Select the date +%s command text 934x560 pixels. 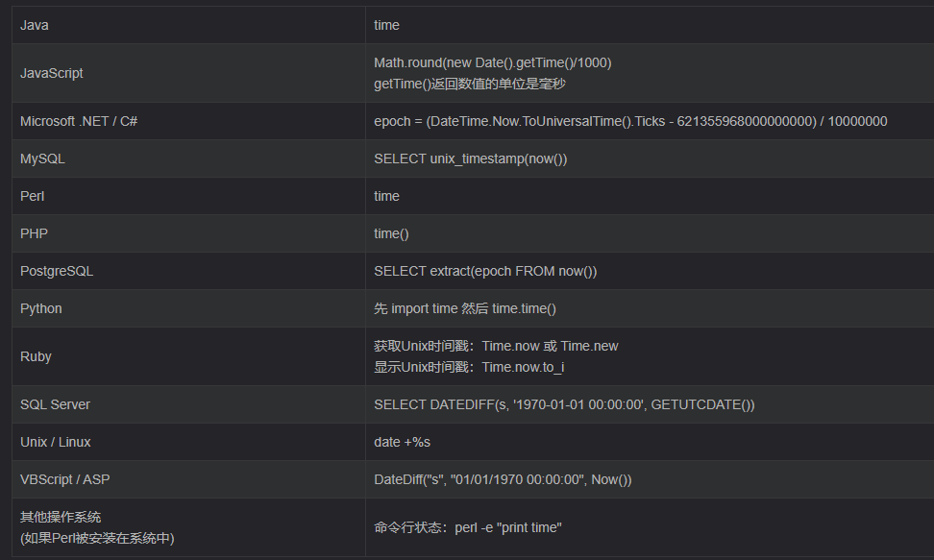point(403,442)
